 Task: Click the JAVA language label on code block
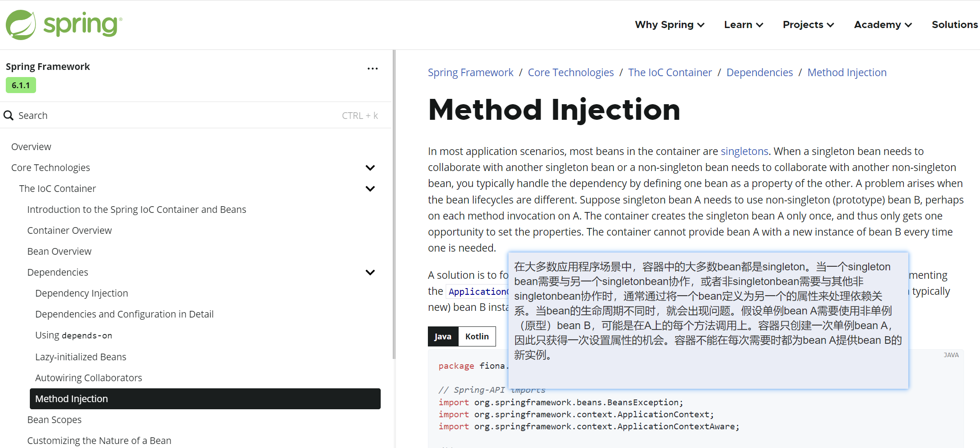click(x=951, y=355)
